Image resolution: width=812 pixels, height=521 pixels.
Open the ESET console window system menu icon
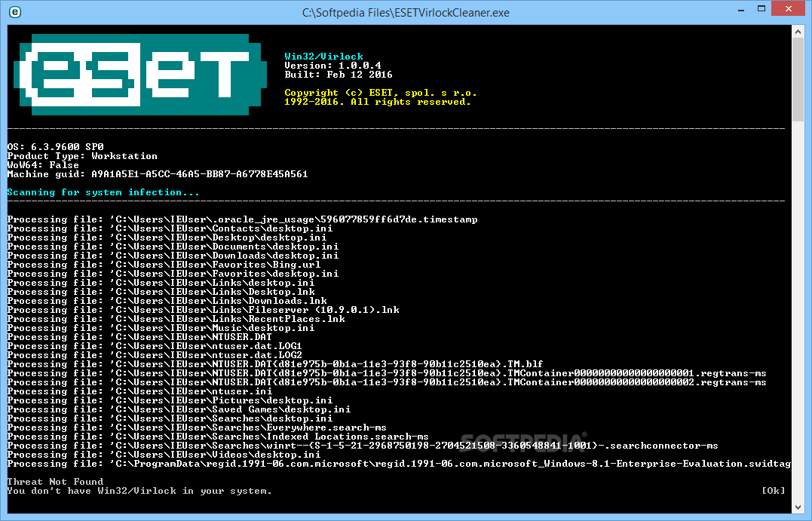coord(15,12)
